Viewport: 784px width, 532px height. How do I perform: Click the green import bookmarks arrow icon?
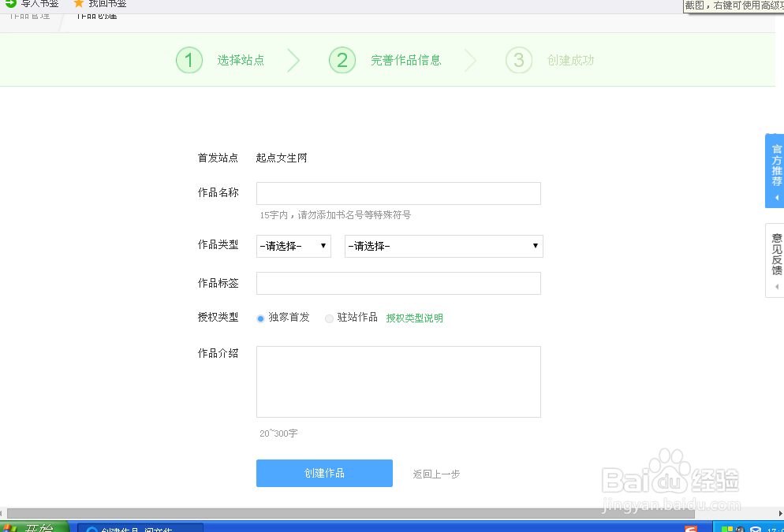(10, 3)
